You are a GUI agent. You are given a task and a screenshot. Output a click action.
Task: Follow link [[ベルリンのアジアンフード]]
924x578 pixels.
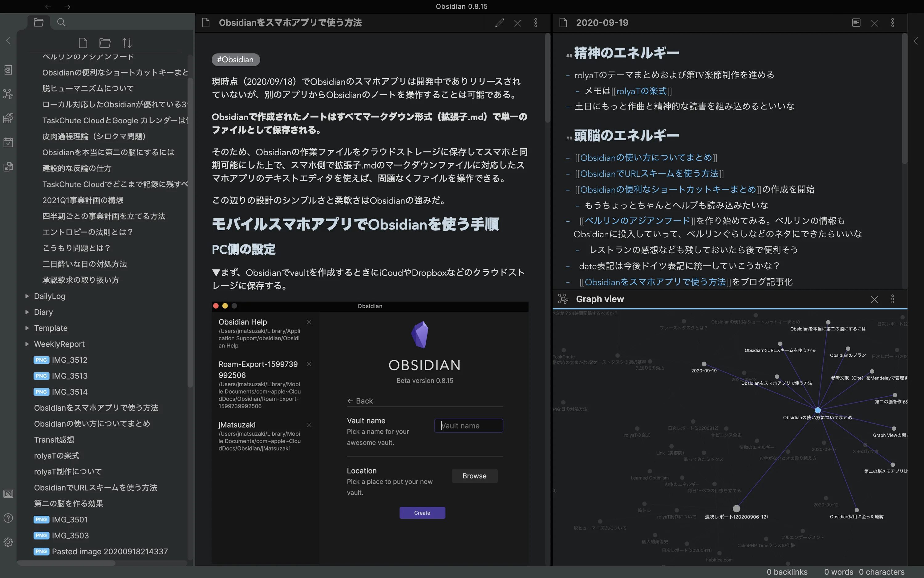(637, 221)
